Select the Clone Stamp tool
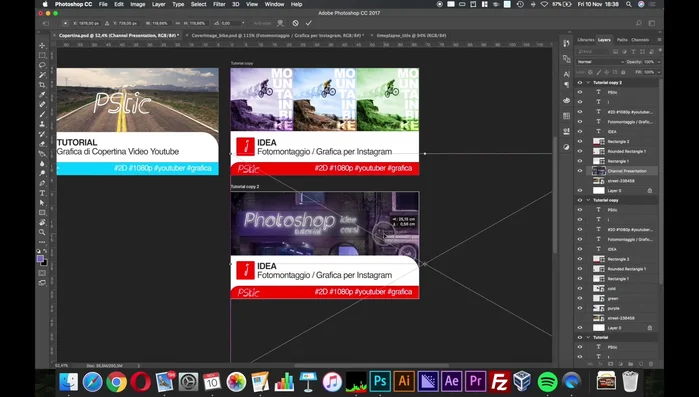The height and width of the screenshot is (397, 699). pos(42,124)
